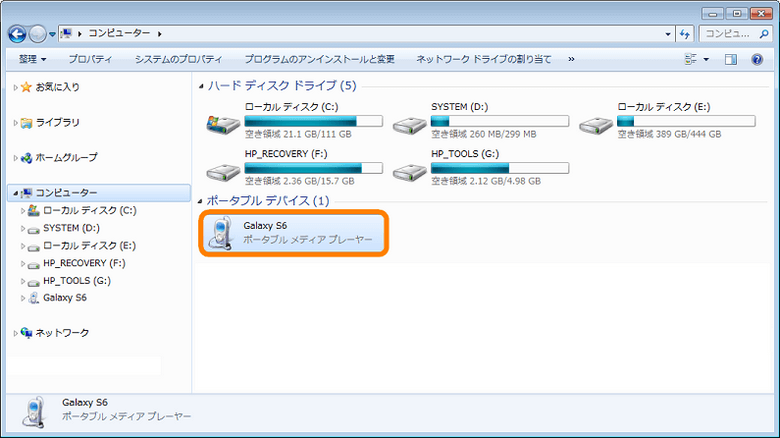The width and height of the screenshot is (780, 438).
Task: Open システムのプロパティ
Action: click(x=178, y=59)
